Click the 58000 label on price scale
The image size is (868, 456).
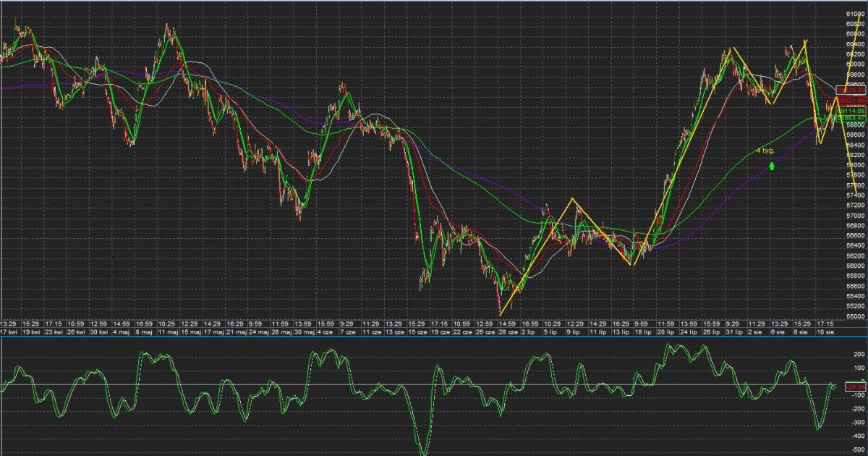[856, 165]
